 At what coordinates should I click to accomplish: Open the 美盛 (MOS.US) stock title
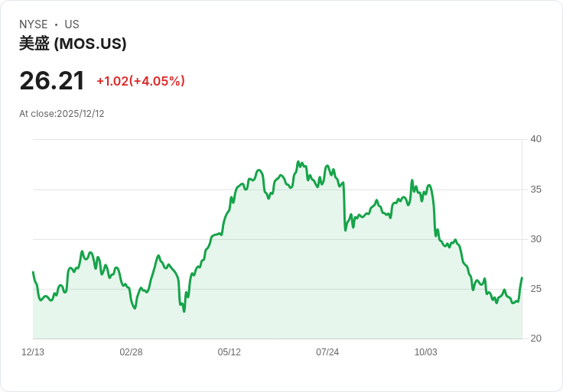click(x=73, y=44)
